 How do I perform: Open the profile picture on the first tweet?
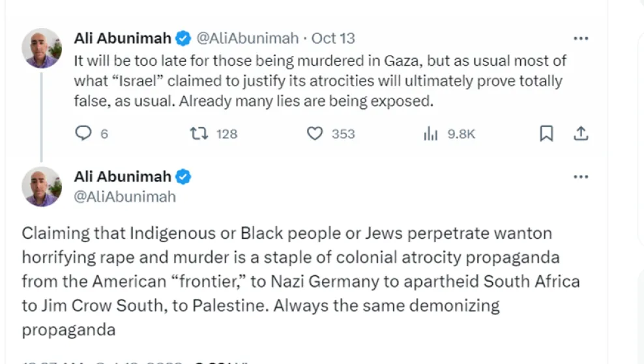point(42,48)
